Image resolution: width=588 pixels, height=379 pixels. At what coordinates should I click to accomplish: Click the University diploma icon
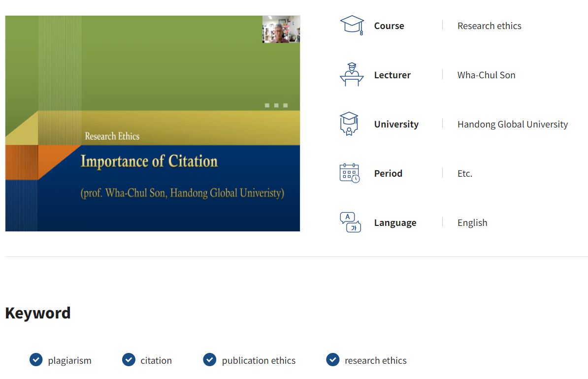click(349, 124)
